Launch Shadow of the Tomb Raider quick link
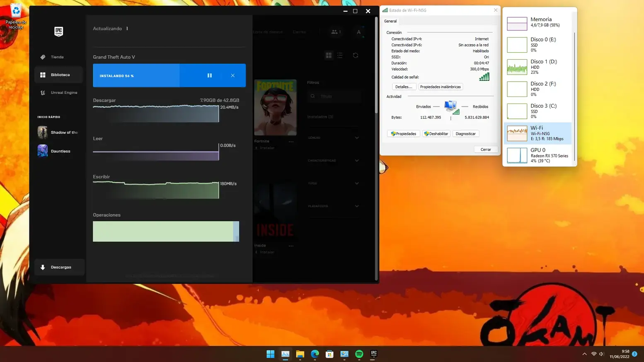The image size is (644, 362). pos(58,133)
